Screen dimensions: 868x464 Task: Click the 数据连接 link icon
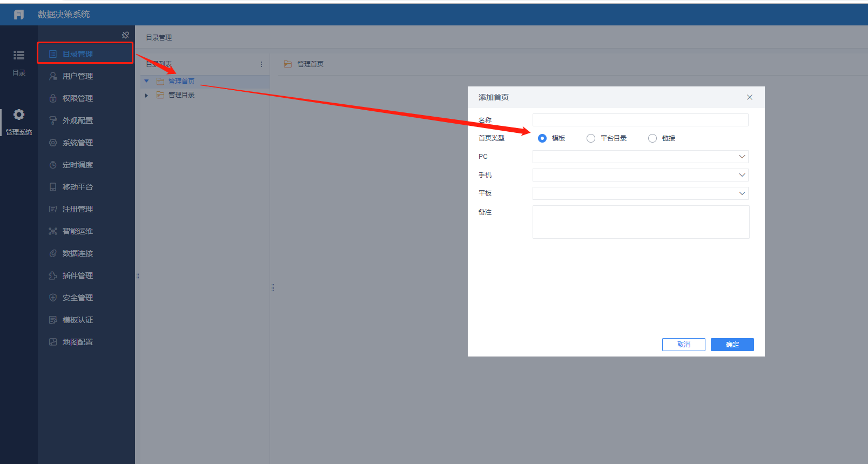[53, 253]
